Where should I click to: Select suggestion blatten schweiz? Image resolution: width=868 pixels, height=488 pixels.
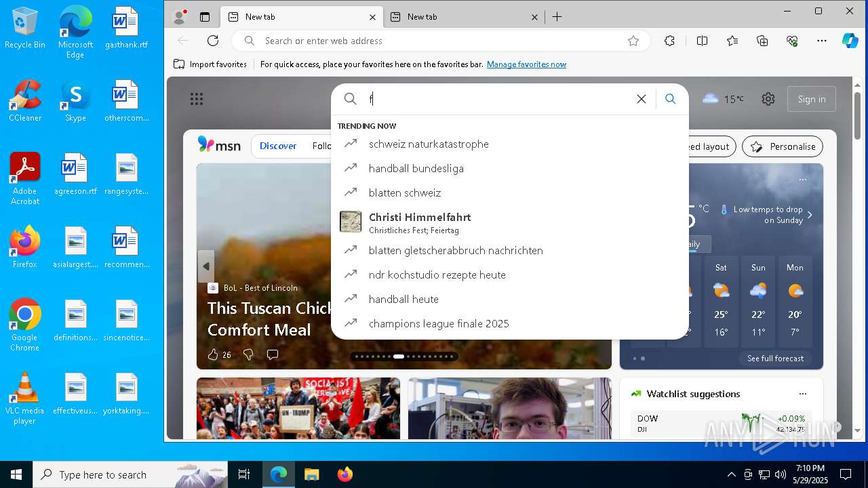pos(510,192)
